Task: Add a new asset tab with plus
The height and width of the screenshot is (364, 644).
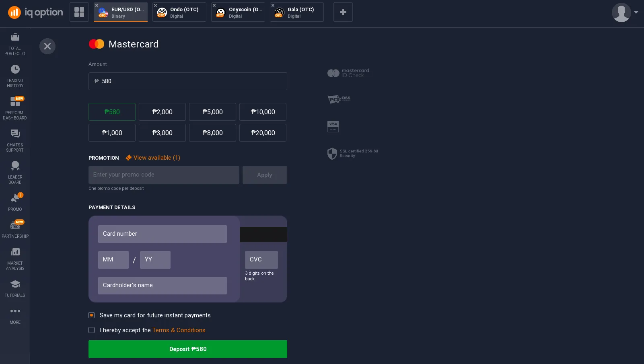Action: click(x=343, y=12)
